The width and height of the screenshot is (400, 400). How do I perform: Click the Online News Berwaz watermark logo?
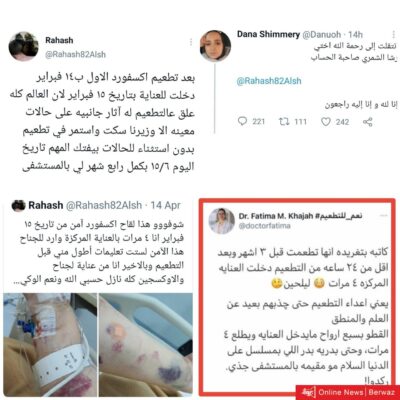click(x=347, y=392)
